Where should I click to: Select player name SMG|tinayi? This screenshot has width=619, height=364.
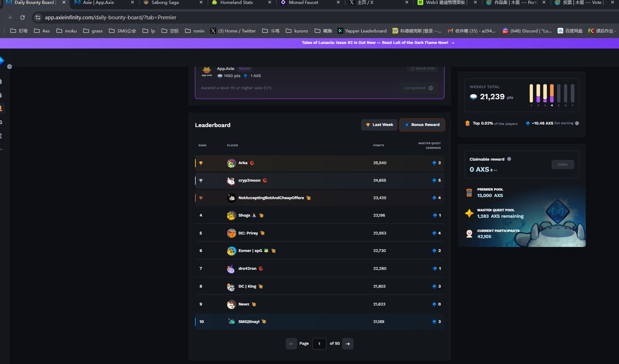point(249,322)
